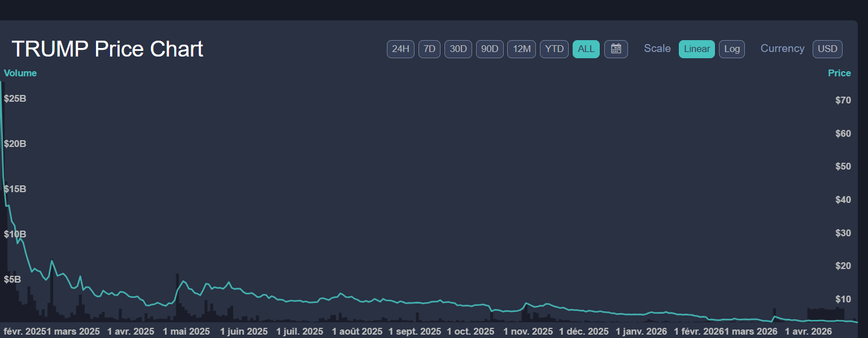This screenshot has width=868, height=338.
Task: Show year-to-date YTD range
Action: pyautogui.click(x=554, y=49)
